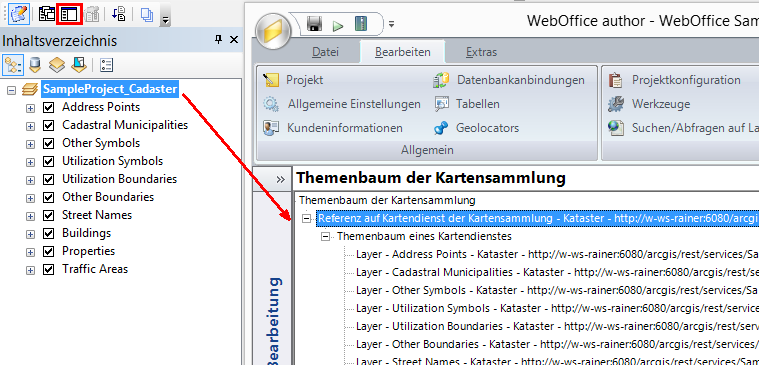
Task: Click the Werkzeuge wrench icon
Action: [616, 104]
